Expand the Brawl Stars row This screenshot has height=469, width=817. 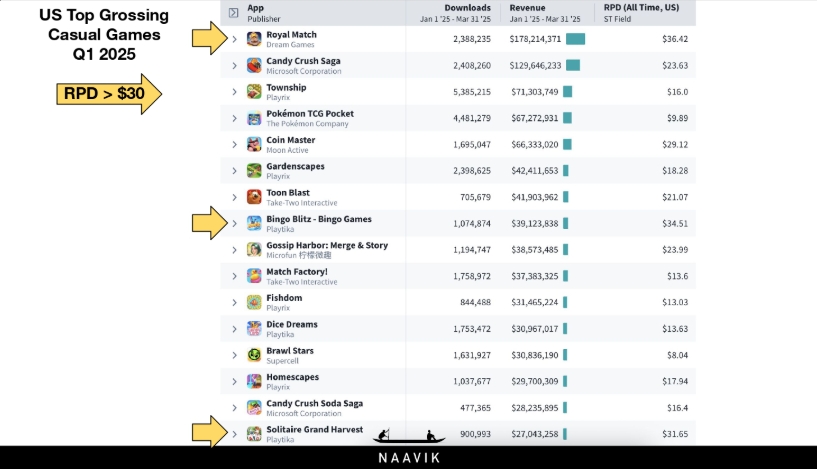[234, 355]
